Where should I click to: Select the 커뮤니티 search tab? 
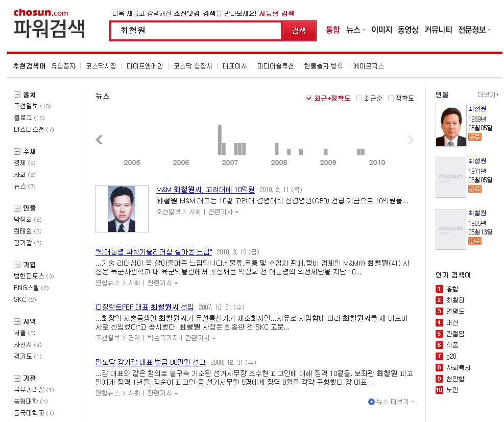(x=438, y=30)
